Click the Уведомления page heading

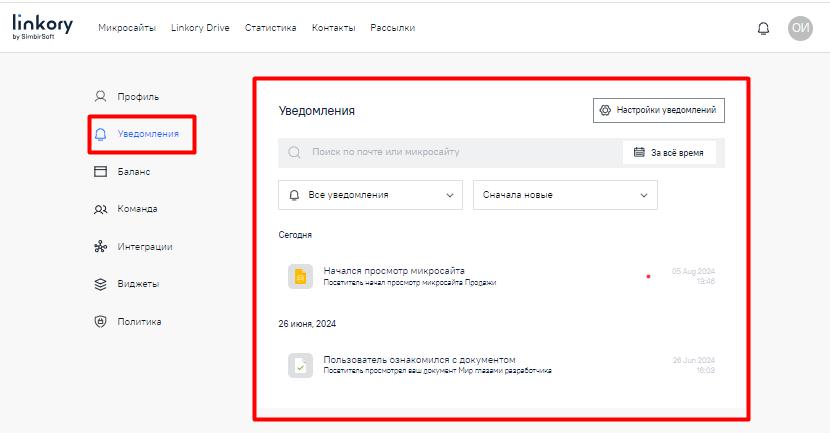coord(317,111)
